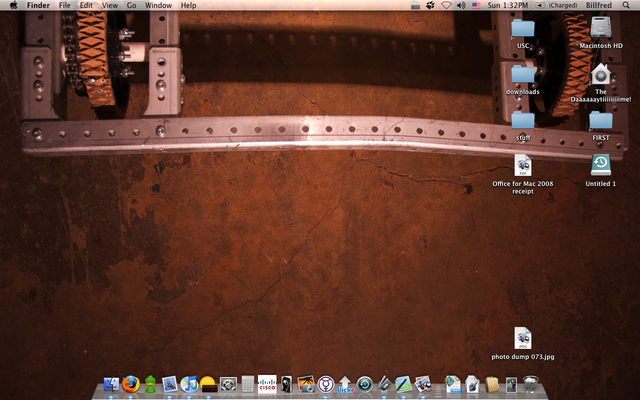
Task: Select the downloads folder on desktop
Action: 523,75
